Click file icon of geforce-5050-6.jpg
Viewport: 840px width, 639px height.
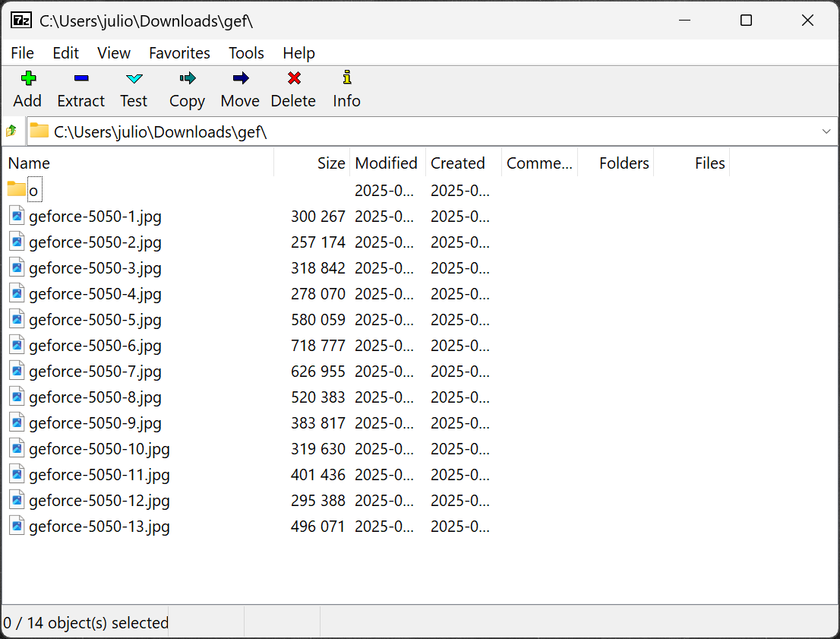click(x=17, y=345)
